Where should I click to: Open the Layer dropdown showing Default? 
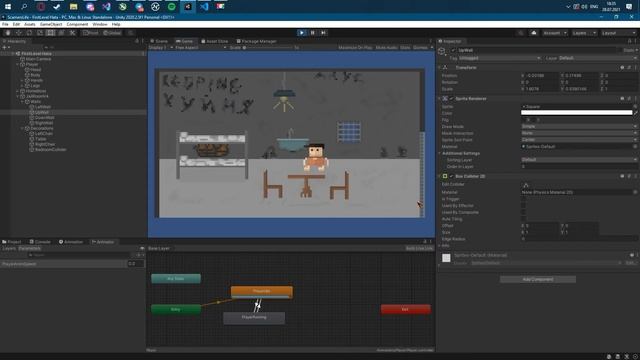tap(598, 58)
